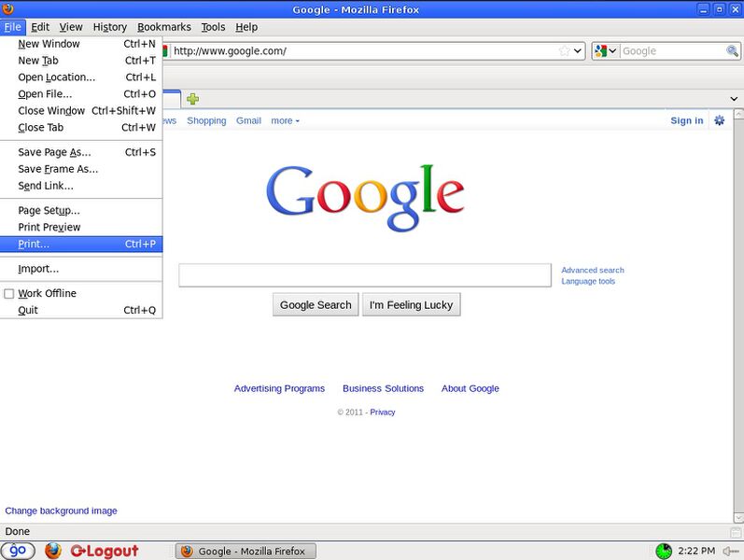Viewport: 744px width, 560px height.
Task: Open Business Solutions link
Action: pyautogui.click(x=384, y=388)
